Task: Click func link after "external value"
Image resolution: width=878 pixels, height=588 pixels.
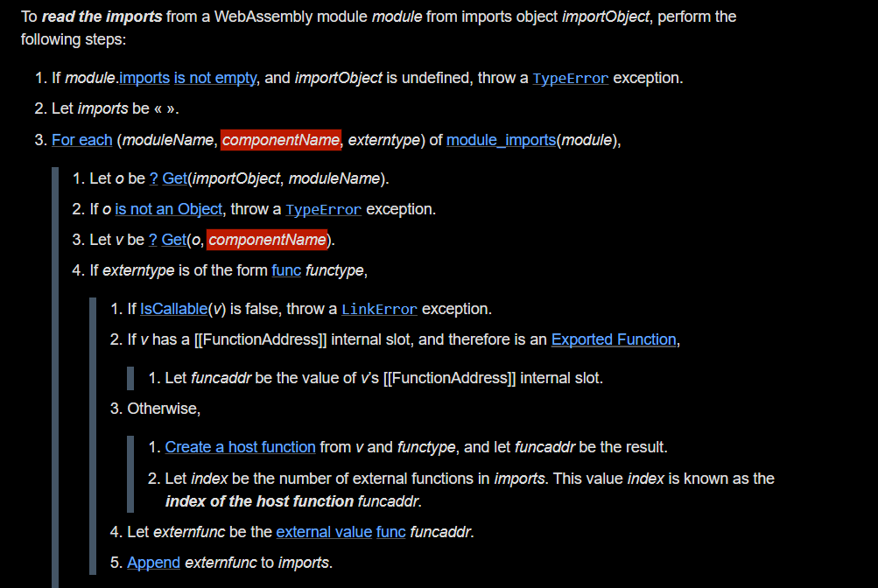Action: 390,532
